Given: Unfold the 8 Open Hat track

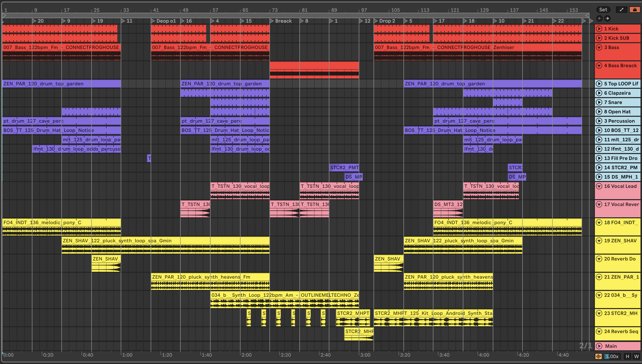Looking at the screenshot, I should [x=599, y=112].
